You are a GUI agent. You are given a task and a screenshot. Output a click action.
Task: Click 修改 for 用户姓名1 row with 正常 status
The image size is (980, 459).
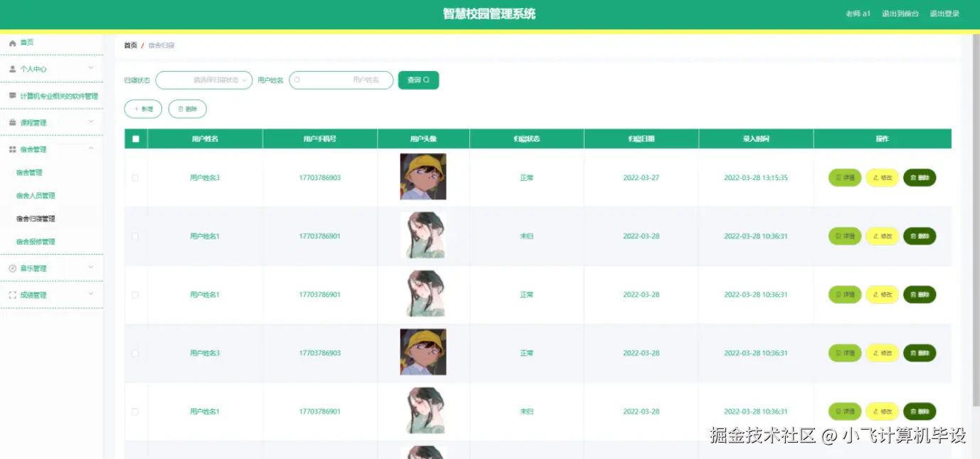[x=882, y=295]
